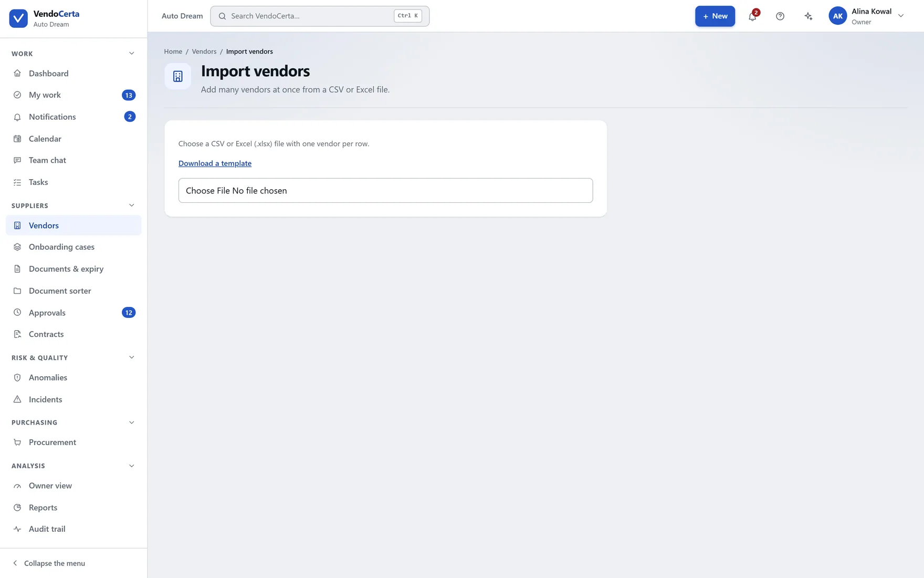Viewport: 924px width, 578px height.
Task: Open Audit trail pulse icon
Action: [x=17, y=529]
